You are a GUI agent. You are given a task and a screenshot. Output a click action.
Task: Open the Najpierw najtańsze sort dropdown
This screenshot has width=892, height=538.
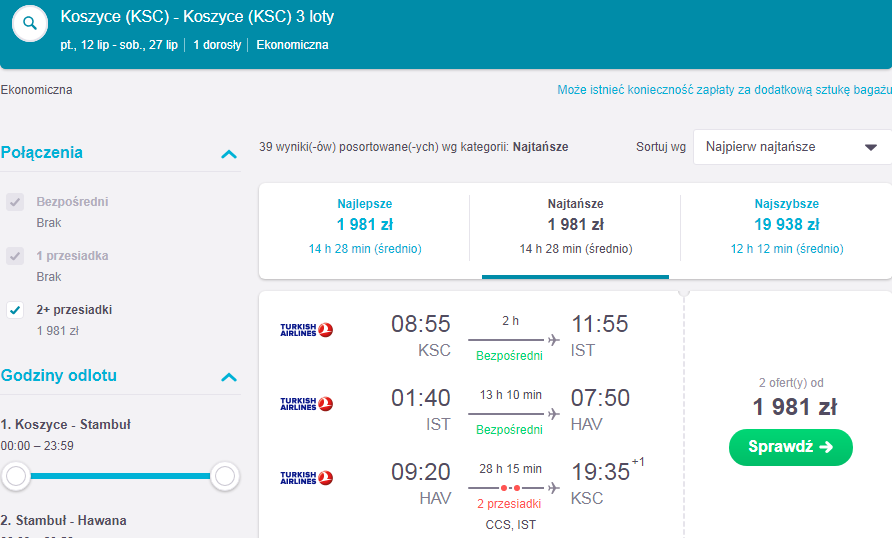point(792,147)
